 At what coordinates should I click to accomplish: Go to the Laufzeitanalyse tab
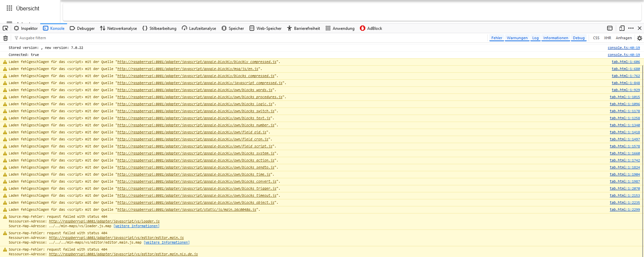(199, 28)
